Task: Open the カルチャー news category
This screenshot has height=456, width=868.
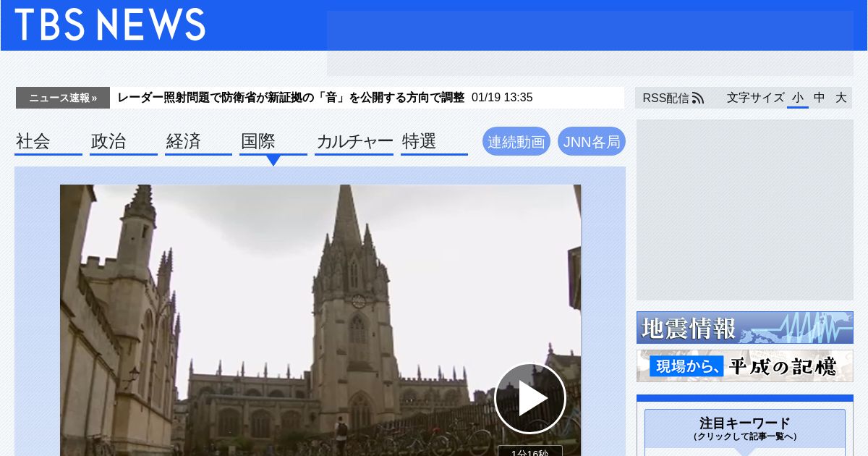Action: (x=354, y=142)
